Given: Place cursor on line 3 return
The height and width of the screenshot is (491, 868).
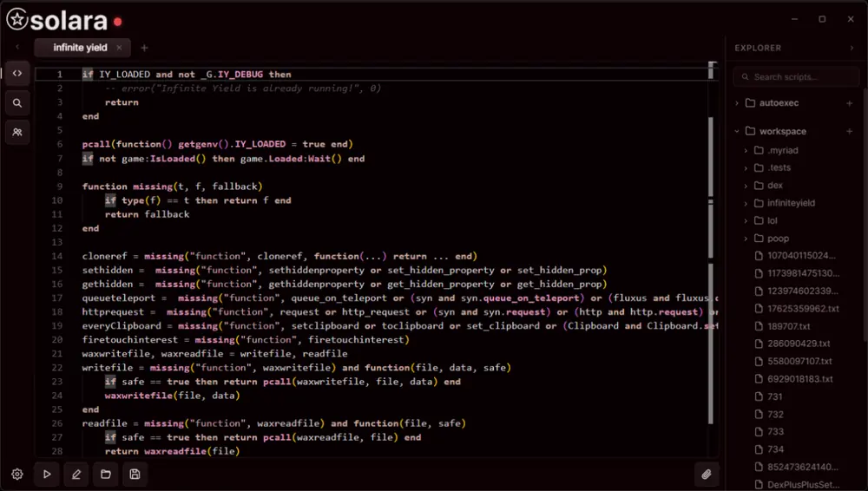Looking at the screenshot, I should click(122, 101).
